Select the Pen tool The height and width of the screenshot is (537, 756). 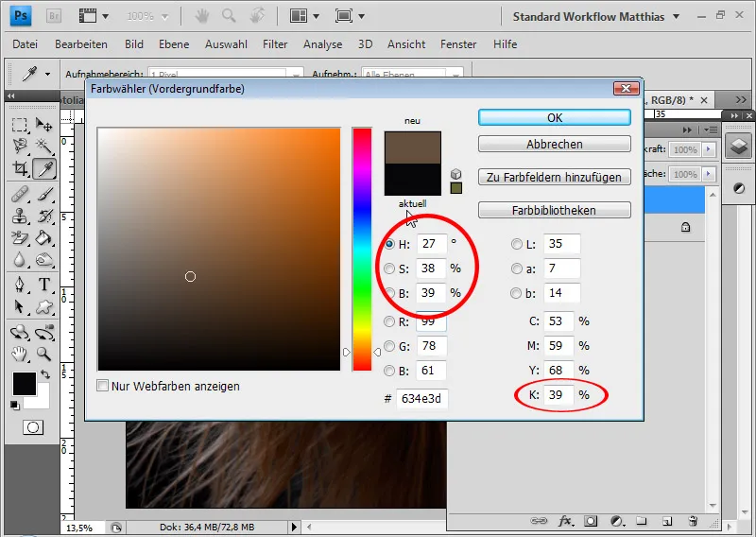click(20, 285)
